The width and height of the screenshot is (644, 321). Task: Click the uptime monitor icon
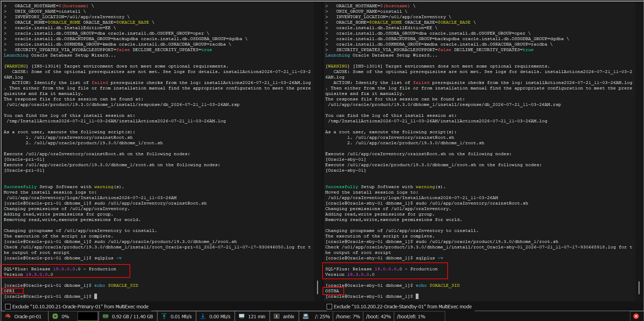tap(242, 316)
